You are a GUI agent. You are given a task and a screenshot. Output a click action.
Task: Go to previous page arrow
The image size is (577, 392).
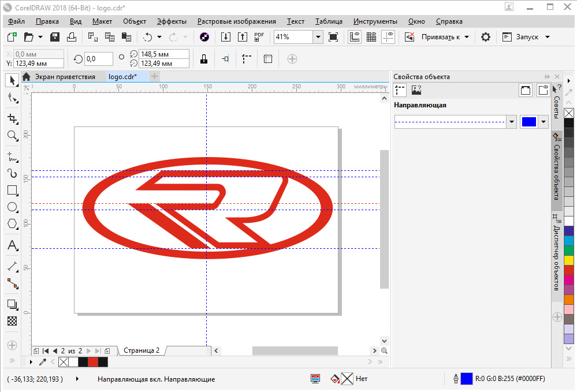pos(55,351)
